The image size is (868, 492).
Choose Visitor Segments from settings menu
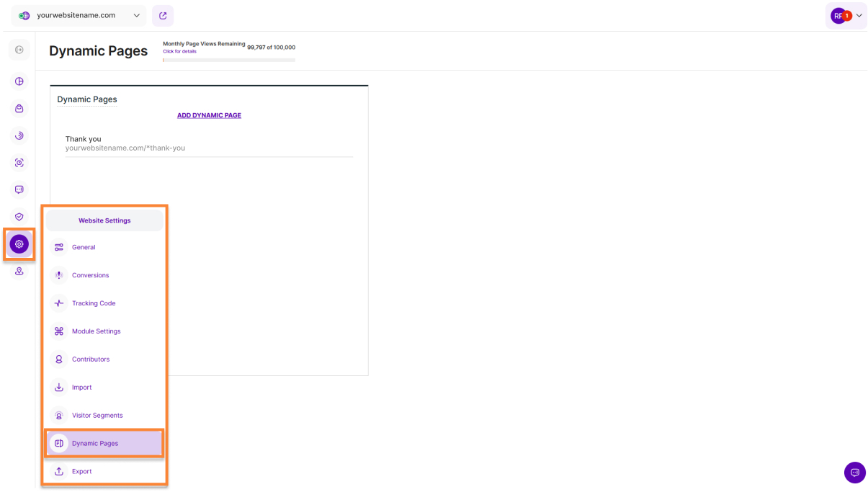coord(97,416)
